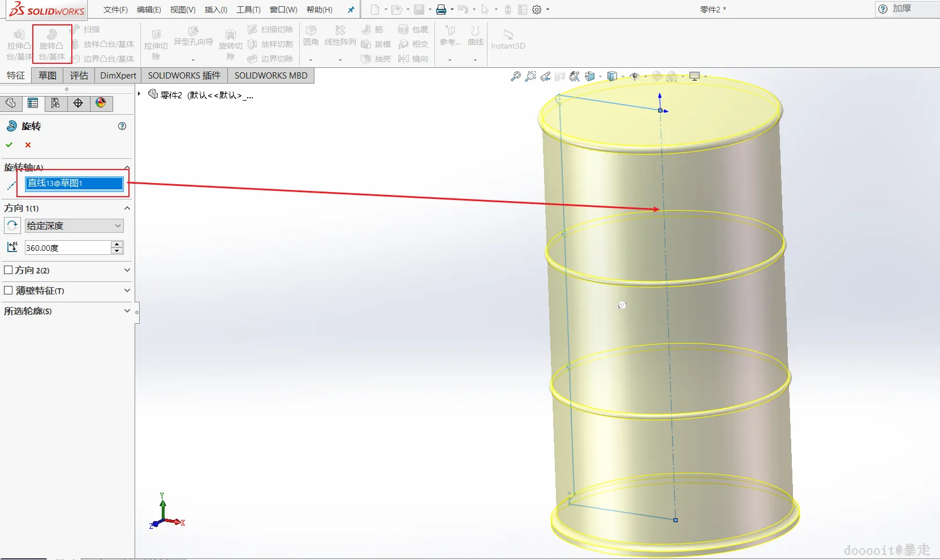
Task: Switch to the 草图 tab
Action: coord(47,75)
